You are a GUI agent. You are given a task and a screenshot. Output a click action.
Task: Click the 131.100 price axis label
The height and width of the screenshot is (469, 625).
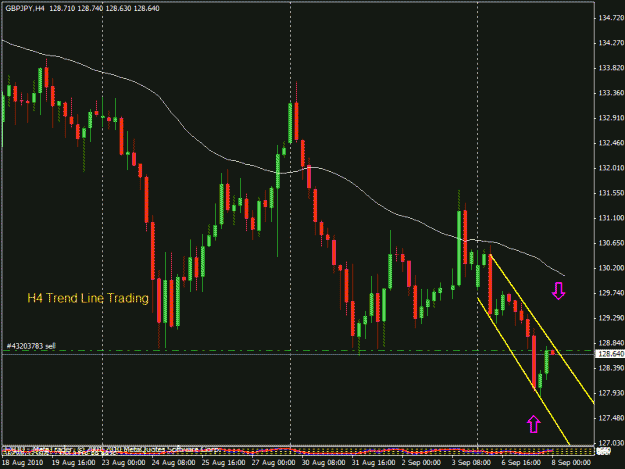(611, 218)
